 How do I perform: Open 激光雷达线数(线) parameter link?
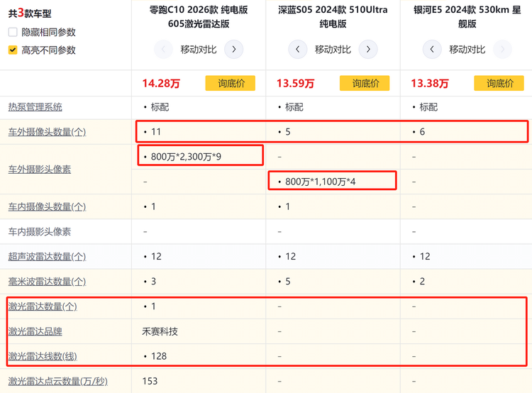42,356
